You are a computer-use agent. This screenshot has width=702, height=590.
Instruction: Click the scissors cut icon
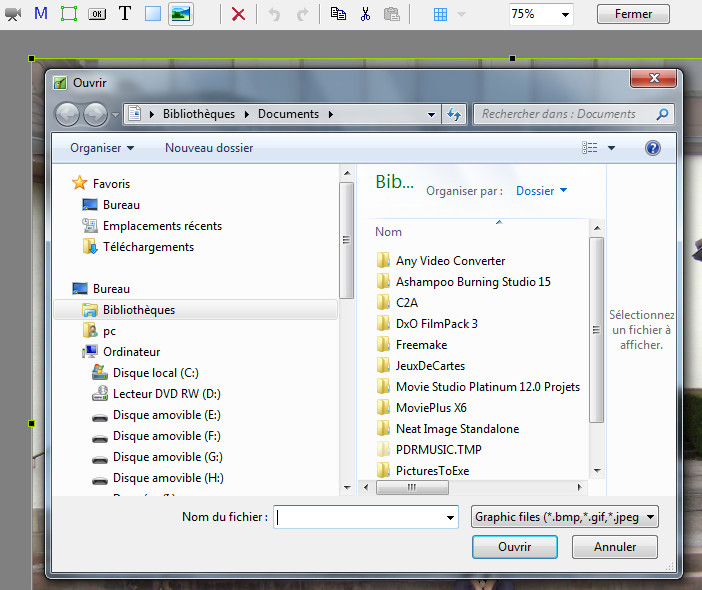coord(365,14)
